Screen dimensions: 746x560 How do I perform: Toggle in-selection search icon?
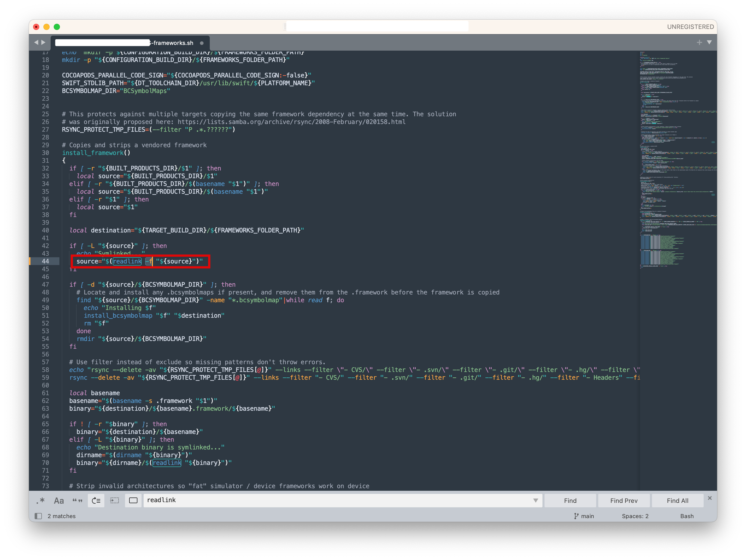115,501
